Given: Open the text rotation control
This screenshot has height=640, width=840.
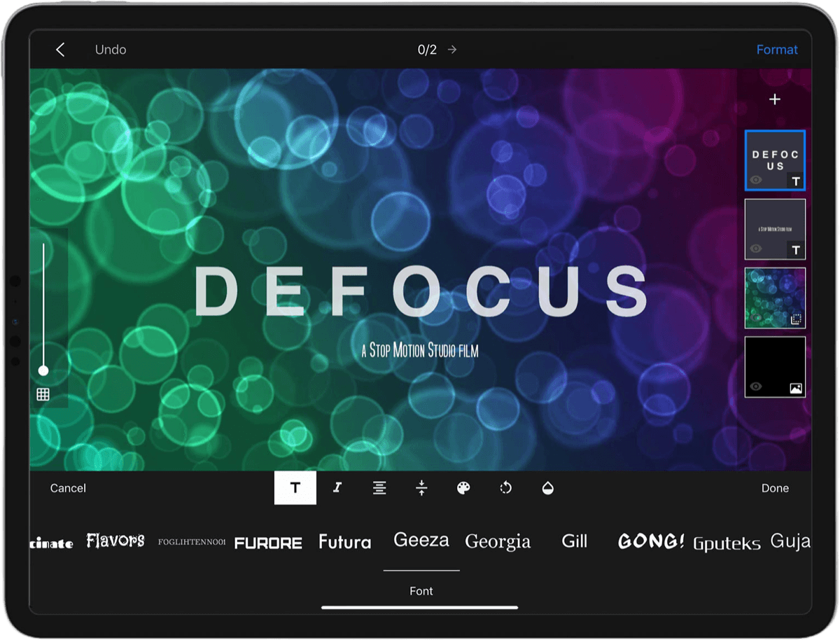Looking at the screenshot, I should coord(505,488).
